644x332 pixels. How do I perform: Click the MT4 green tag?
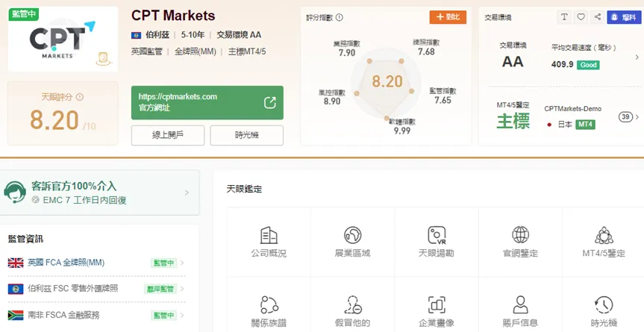pos(585,125)
